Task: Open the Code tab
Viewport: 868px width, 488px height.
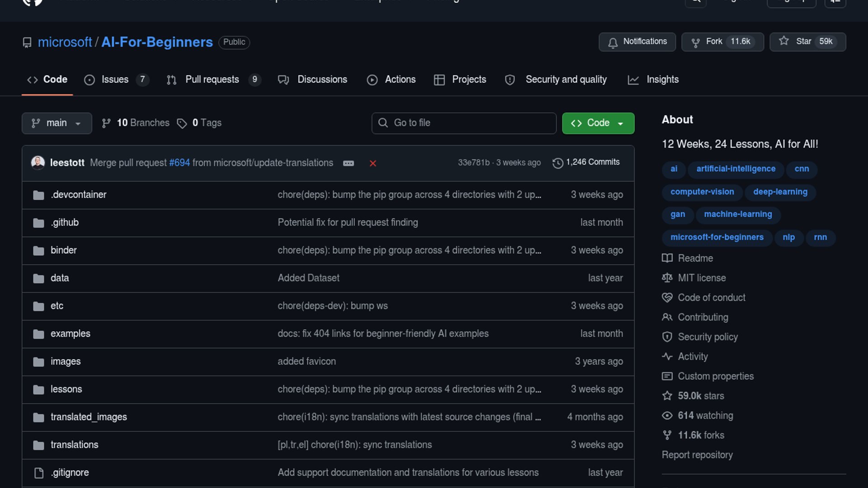Action: point(47,80)
